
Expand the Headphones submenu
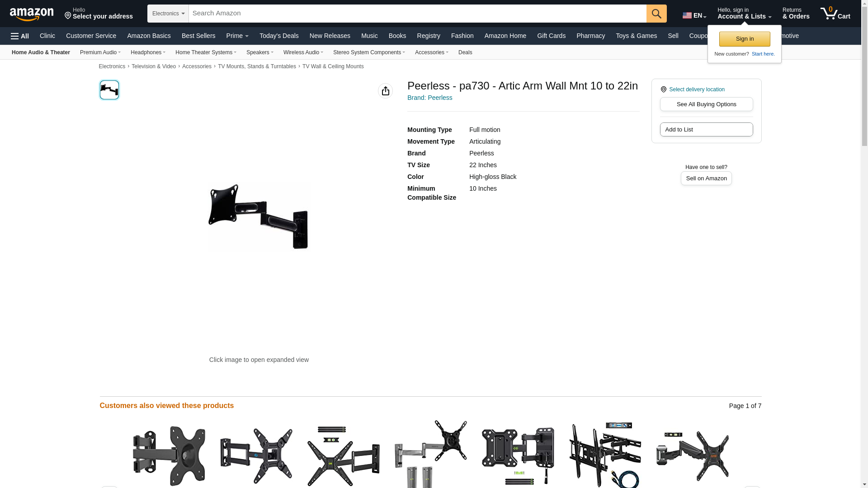pos(148,52)
